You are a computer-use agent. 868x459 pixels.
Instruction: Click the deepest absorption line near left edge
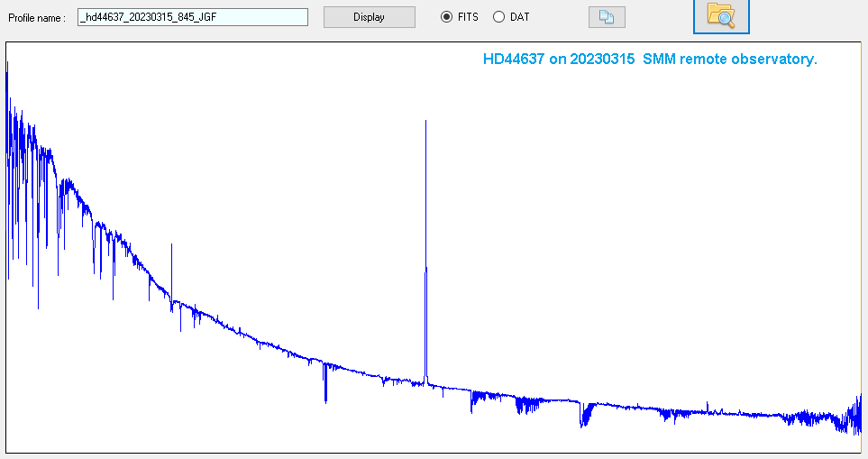click(x=38, y=305)
